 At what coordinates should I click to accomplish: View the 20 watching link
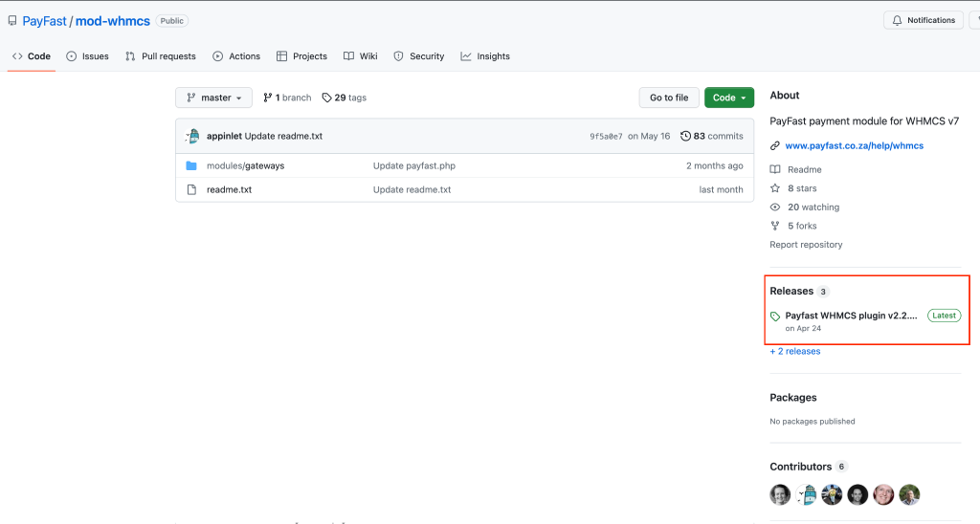click(813, 207)
